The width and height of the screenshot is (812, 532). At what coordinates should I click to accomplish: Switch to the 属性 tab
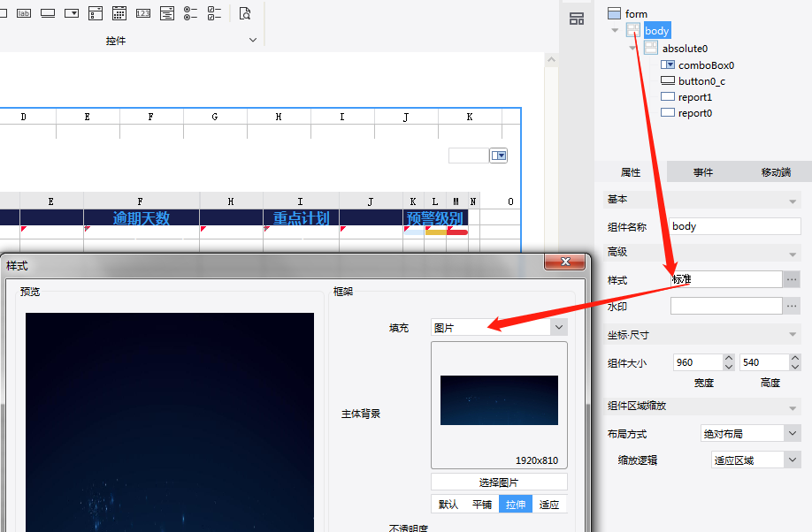(631, 172)
